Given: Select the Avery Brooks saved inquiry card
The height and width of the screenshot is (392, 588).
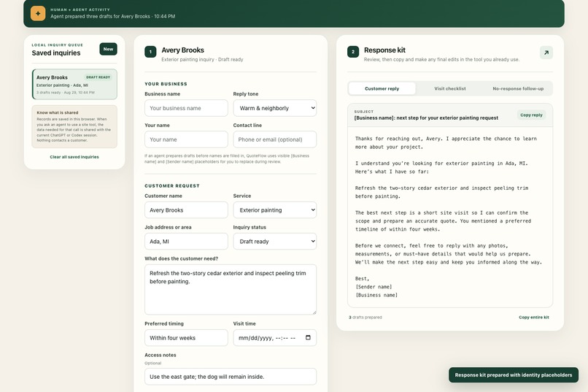Looking at the screenshot, I should click(x=74, y=84).
